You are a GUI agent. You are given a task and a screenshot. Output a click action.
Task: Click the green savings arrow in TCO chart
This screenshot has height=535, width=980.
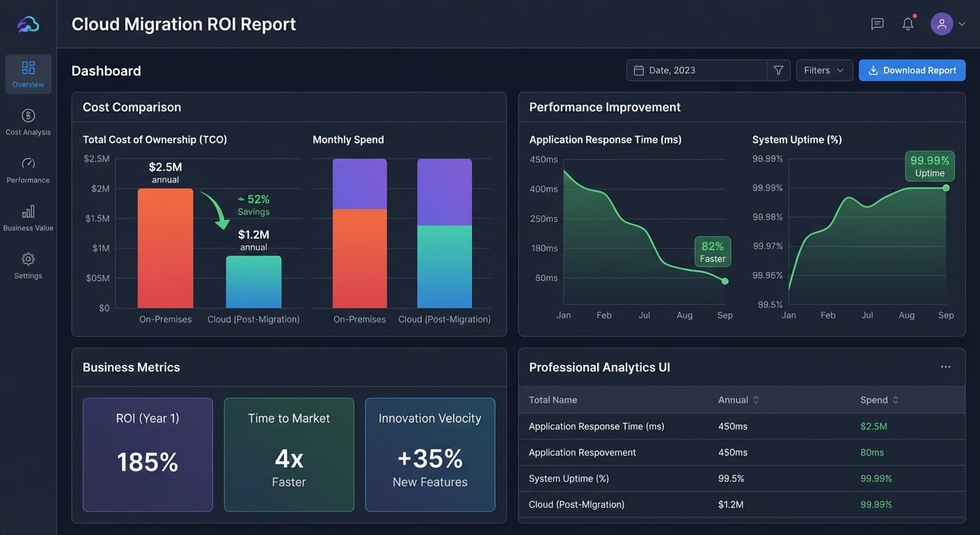(x=216, y=210)
